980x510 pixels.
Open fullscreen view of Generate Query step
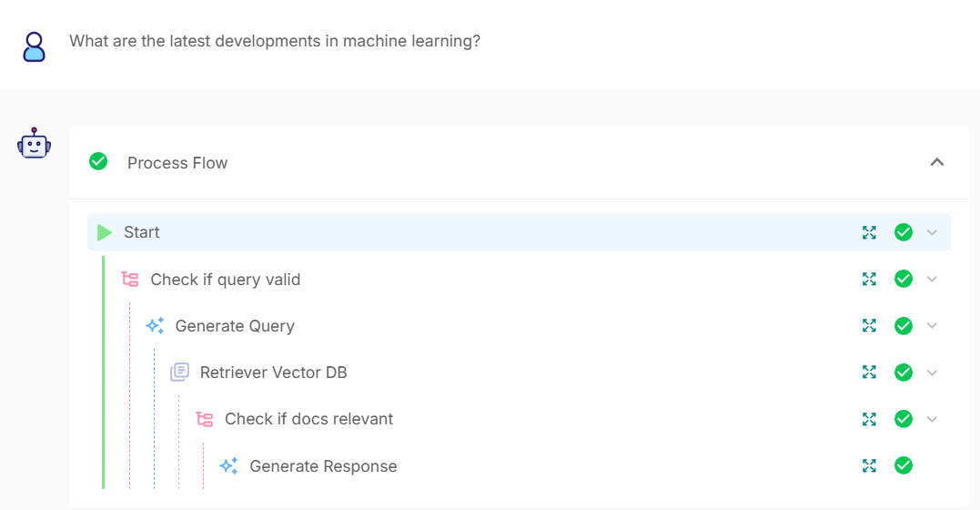coord(869,325)
